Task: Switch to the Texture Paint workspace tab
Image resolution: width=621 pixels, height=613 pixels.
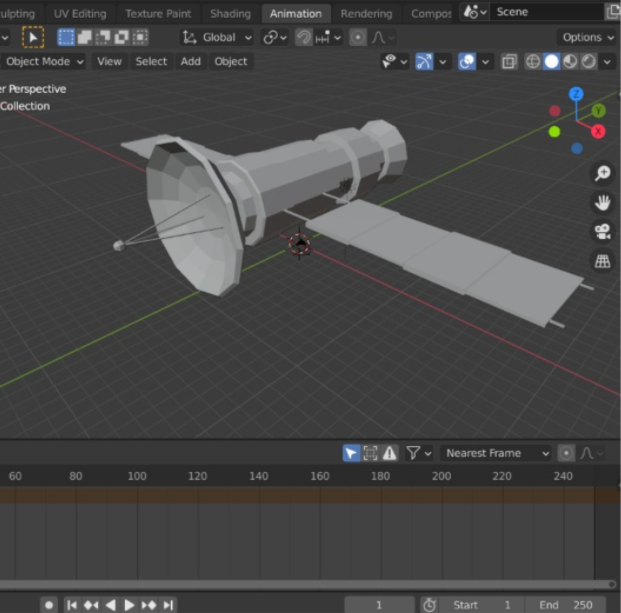Action: click(158, 14)
